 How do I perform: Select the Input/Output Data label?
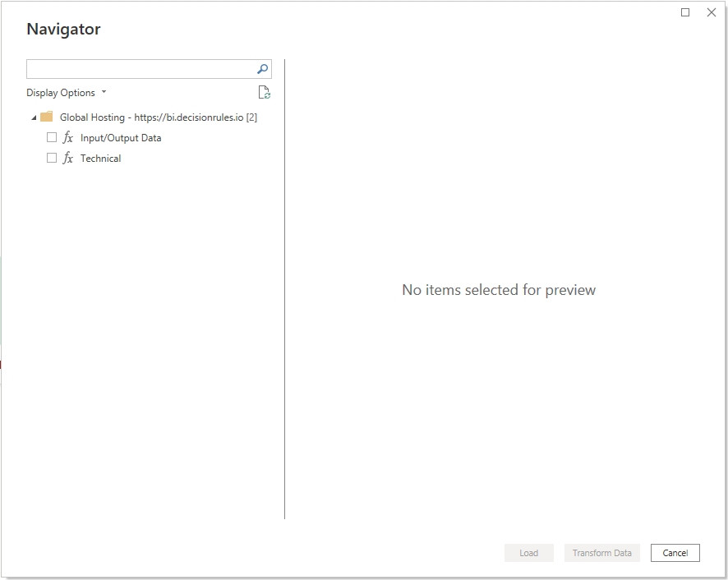121,138
